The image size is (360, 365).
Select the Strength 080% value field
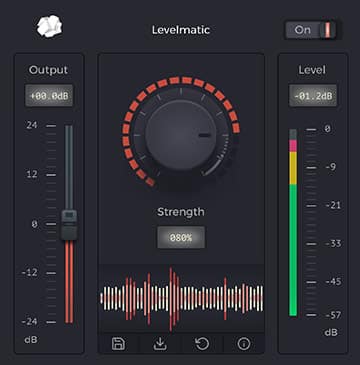[181, 238]
